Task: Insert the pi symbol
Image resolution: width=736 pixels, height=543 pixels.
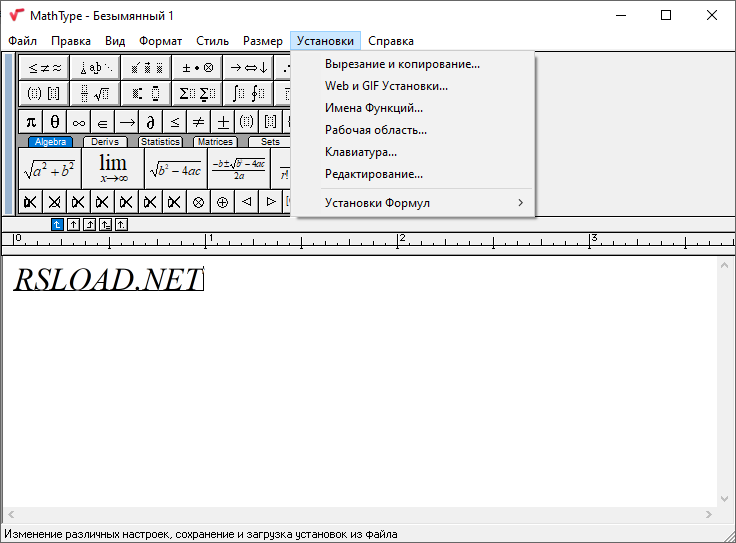Action: coord(31,122)
